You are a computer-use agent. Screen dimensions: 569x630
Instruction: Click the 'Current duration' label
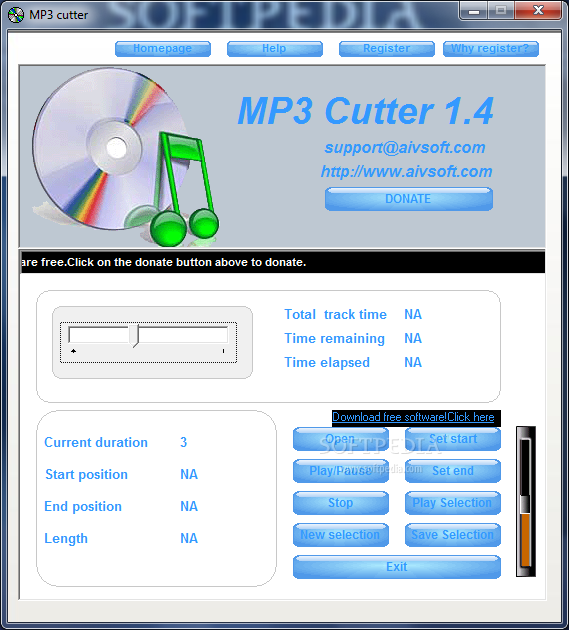coord(96,442)
